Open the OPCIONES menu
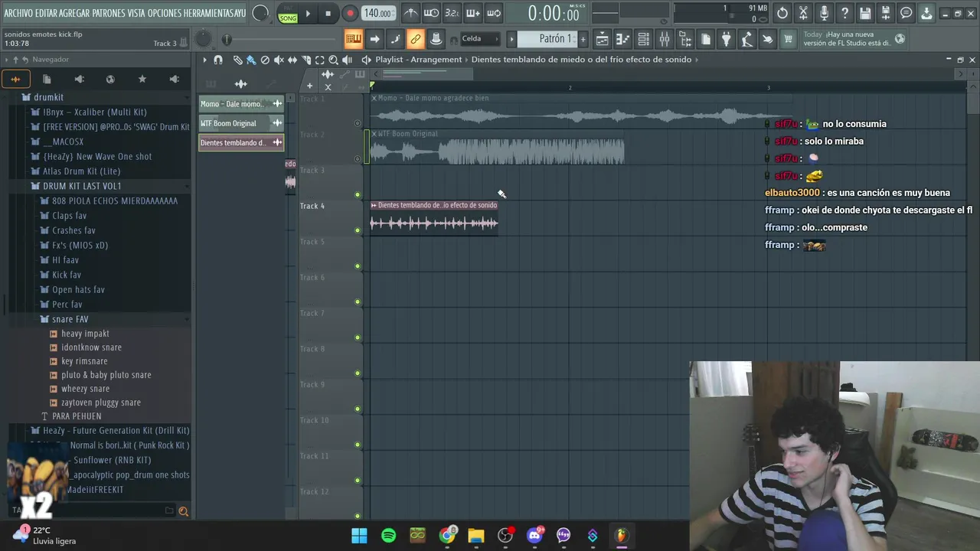 point(164,13)
